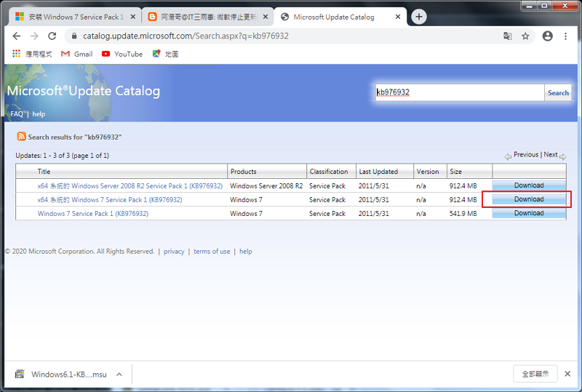Download the 912.4 MB Windows 7 update
Image resolution: width=582 pixels, height=392 pixels.
529,199
